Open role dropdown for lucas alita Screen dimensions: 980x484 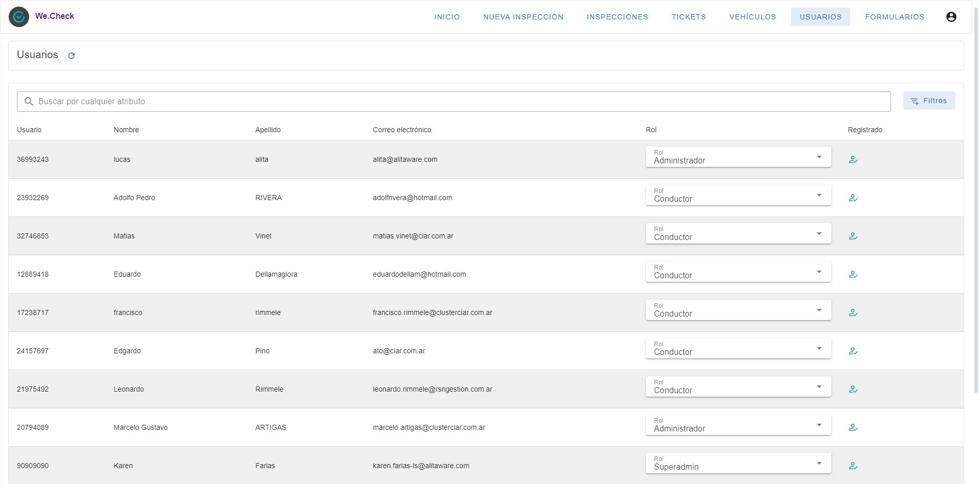coord(738,157)
